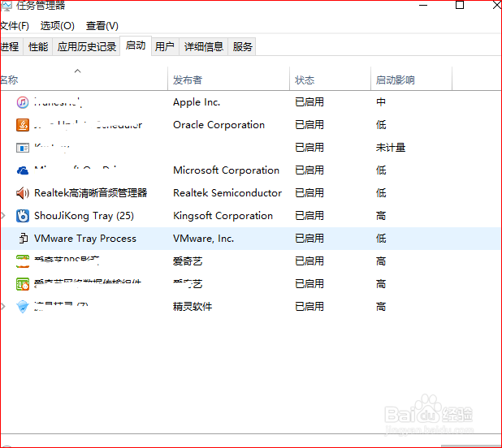Click the Oracle Corporation publisher cell
This screenshot has width=502, height=448.
219,125
